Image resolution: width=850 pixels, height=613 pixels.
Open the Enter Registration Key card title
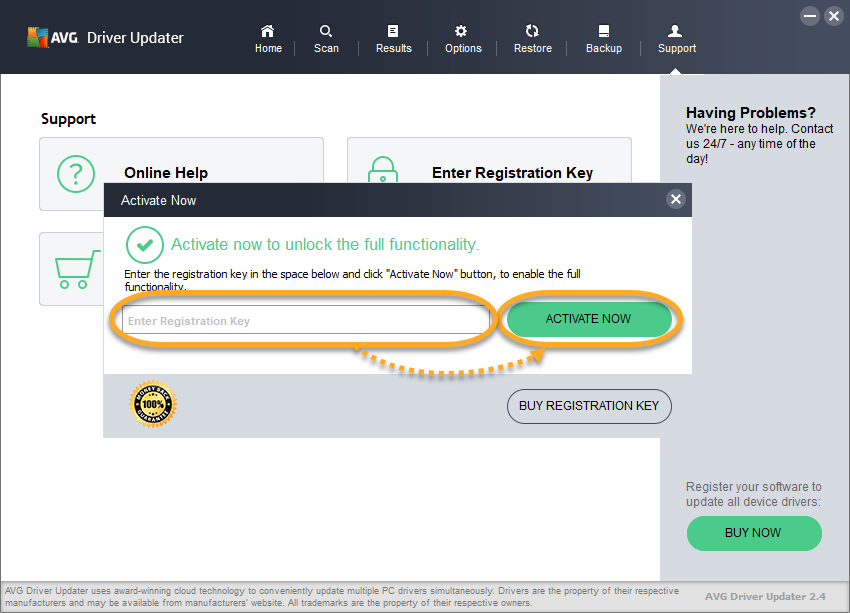512,173
